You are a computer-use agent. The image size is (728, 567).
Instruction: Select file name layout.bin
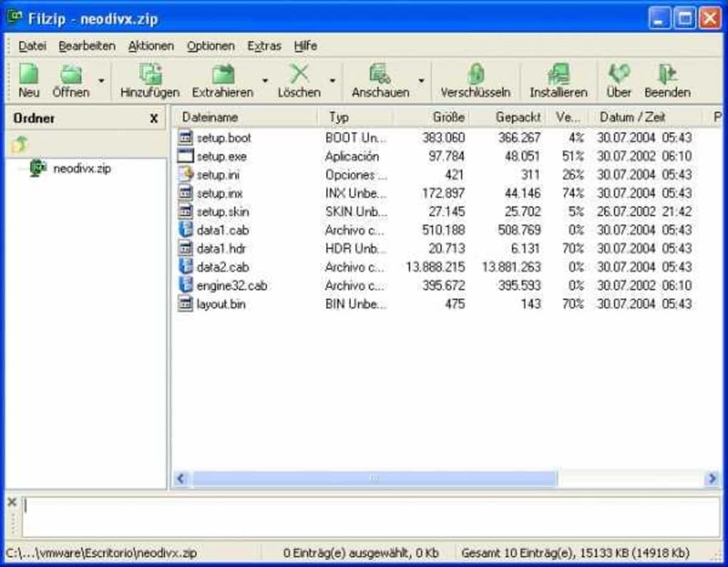pos(221,304)
